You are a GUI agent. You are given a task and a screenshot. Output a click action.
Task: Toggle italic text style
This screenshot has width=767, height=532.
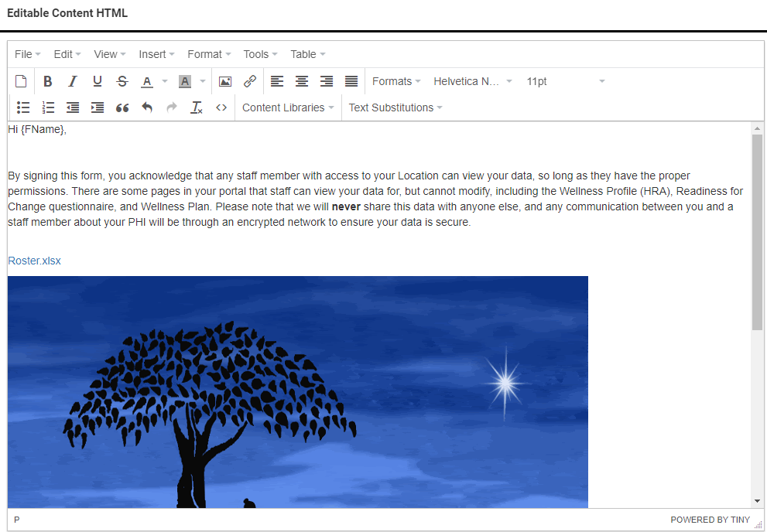click(x=73, y=81)
